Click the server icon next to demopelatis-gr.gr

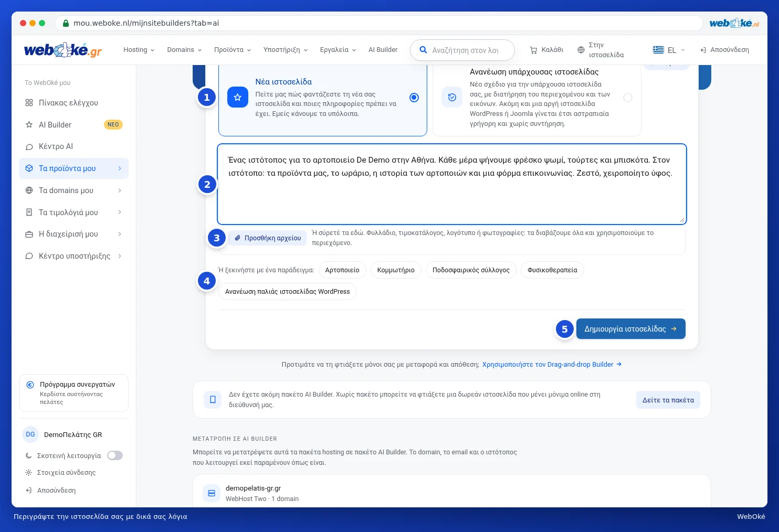pos(212,493)
